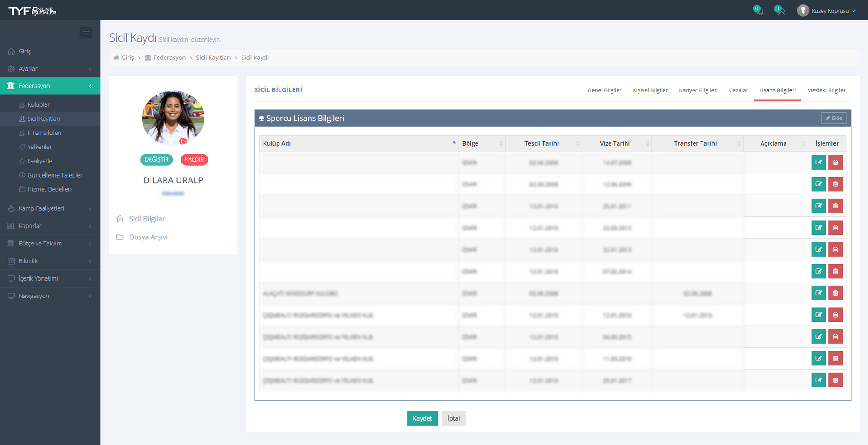
Task: Click edit icon in last license row
Action: pyautogui.click(x=818, y=380)
